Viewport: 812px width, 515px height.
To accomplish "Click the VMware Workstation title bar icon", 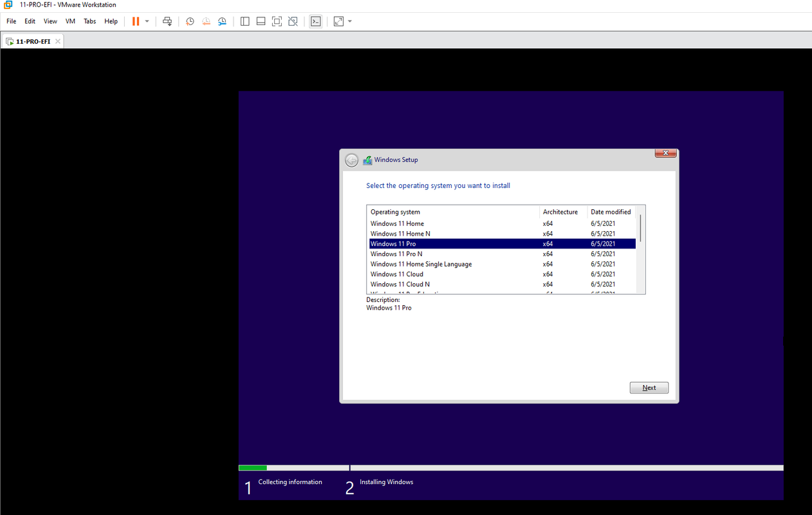I will pyautogui.click(x=8, y=5).
